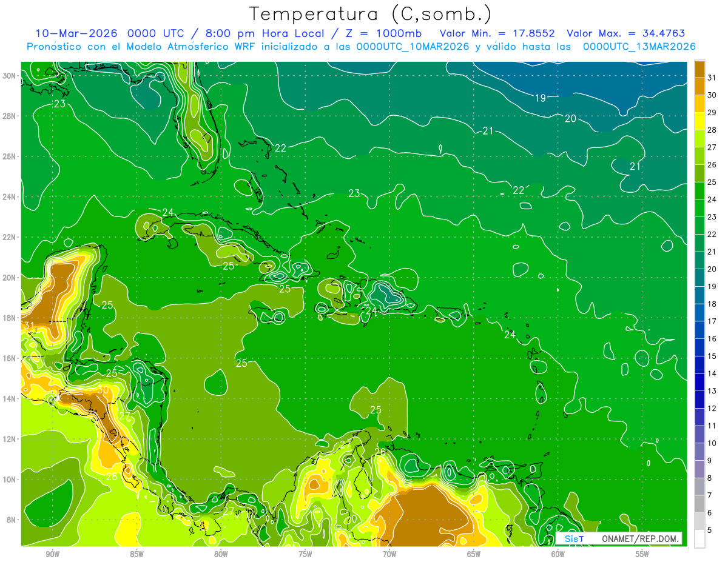This screenshot has width=728, height=562.
Task: Select the "Valor Max. = 34.4763" text
Action: pos(626,33)
